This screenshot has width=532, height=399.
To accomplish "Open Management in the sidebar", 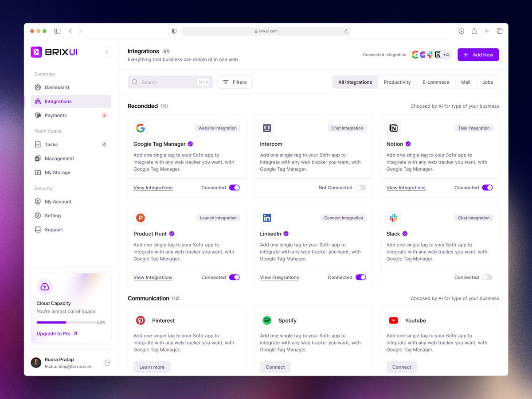I will point(71,159).
